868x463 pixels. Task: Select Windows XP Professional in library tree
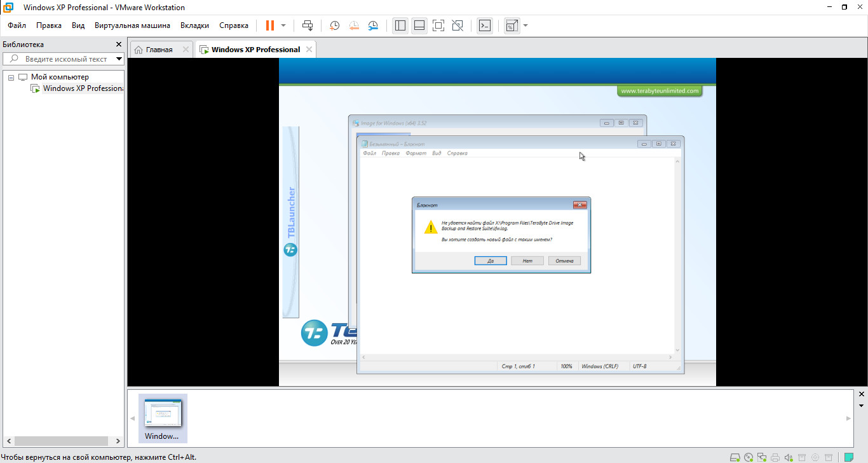point(83,88)
